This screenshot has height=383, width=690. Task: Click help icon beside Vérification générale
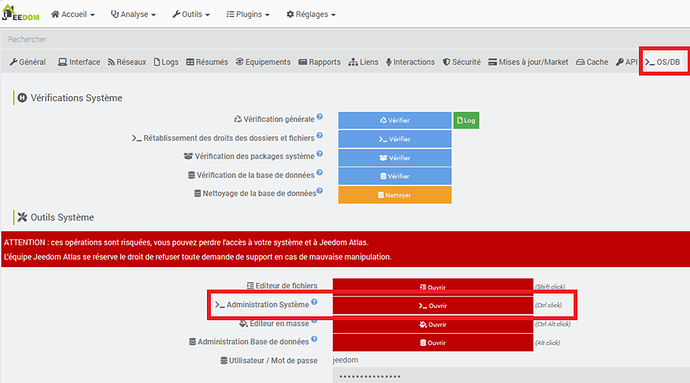pyautogui.click(x=320, y=117)
